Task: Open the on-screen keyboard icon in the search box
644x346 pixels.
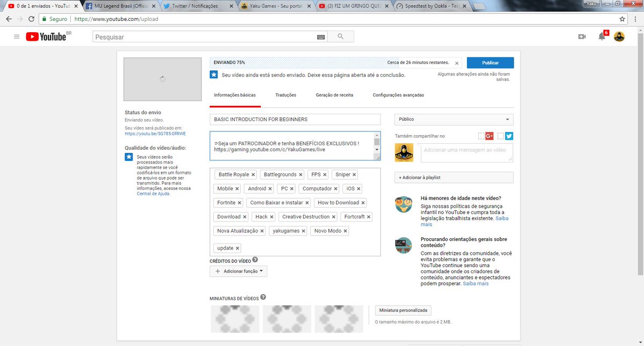Action: [x=321, y=37]
